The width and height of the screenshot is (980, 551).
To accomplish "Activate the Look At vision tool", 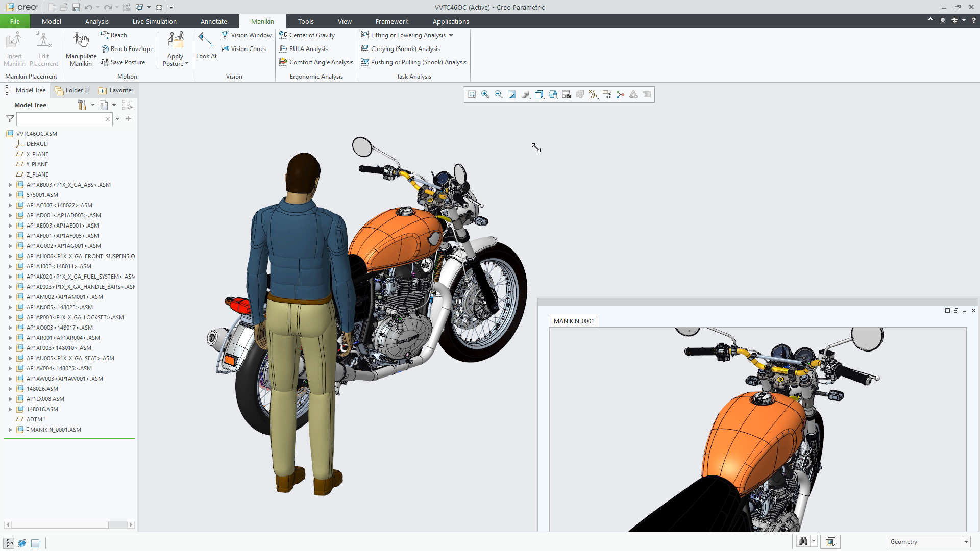I will click(206, 46).
